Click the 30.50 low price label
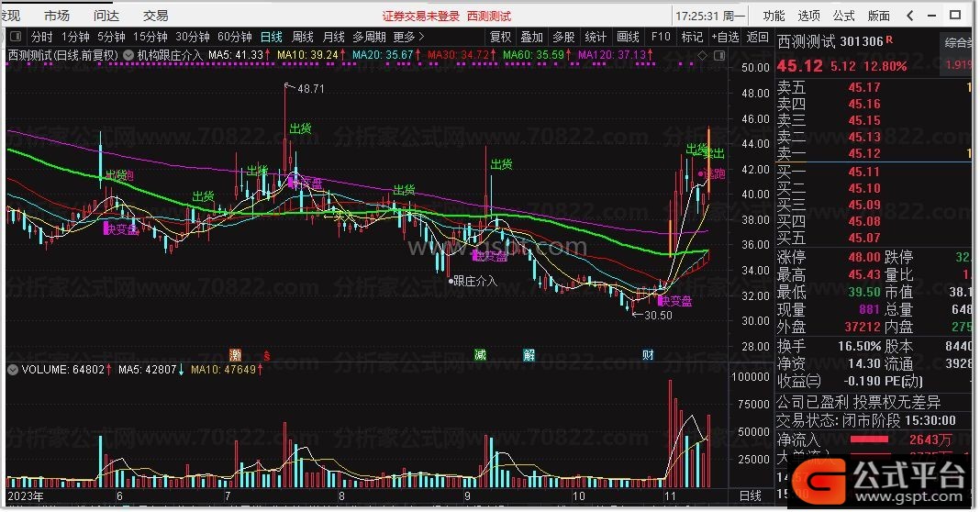This screenshot has width=980, height=512. click(x=658, y=315)
